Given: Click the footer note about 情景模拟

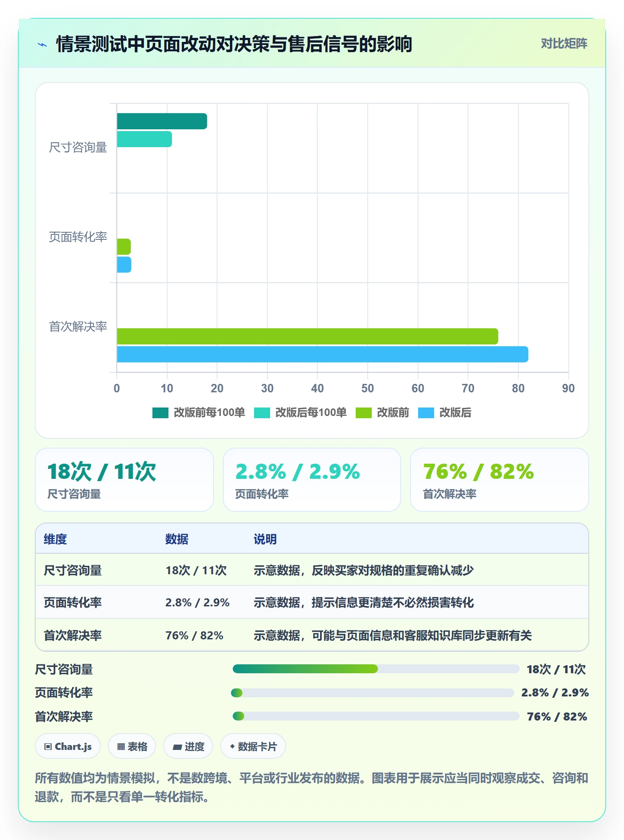Looking at the screenshot, I should pos(312,787).
